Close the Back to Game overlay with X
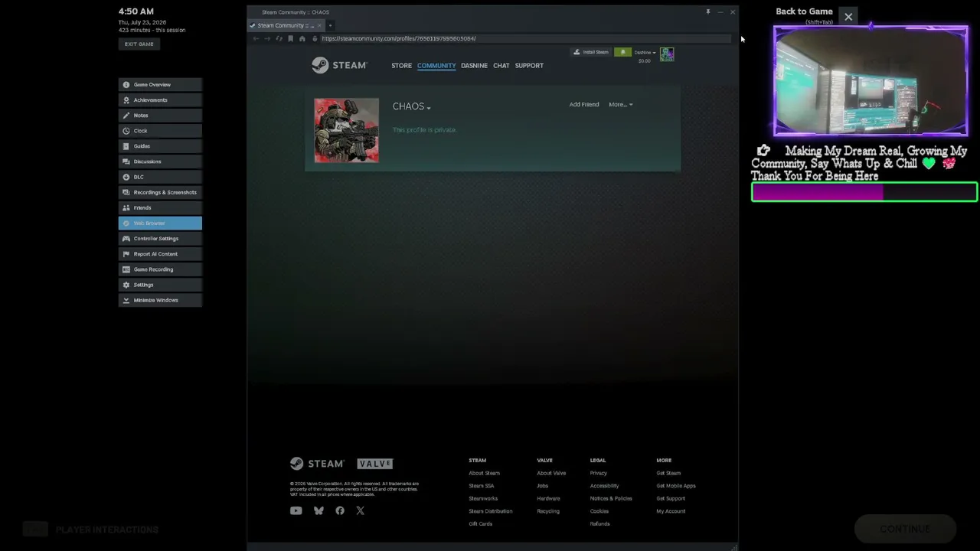Screen dimensions: 980x551 tap(848, 17)
